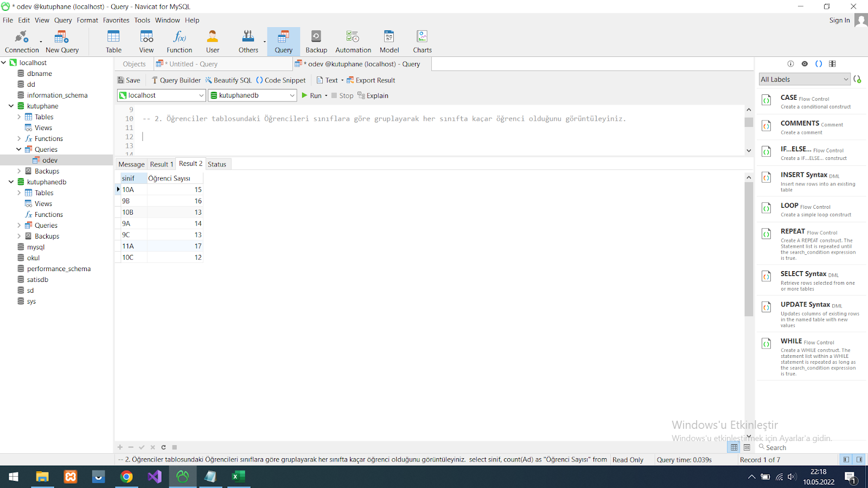Select the odev query in tree
This screenshot has height=488, width=868.
[50, 160]
